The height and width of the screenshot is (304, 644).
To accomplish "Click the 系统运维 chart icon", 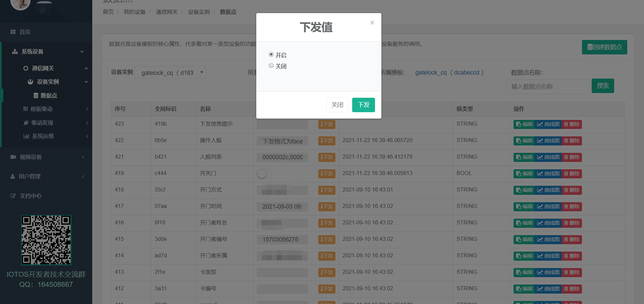I will click(26, 136).
